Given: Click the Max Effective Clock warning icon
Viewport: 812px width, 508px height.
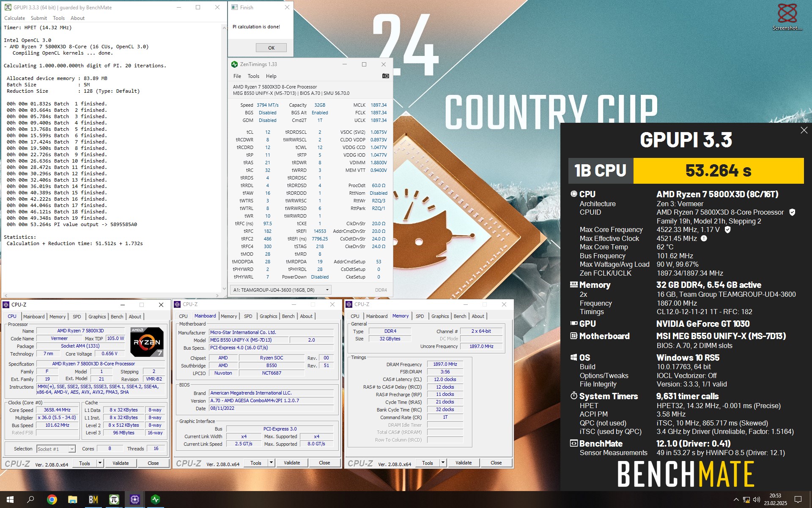Looking at the screenshot, I should click(704, 238).
